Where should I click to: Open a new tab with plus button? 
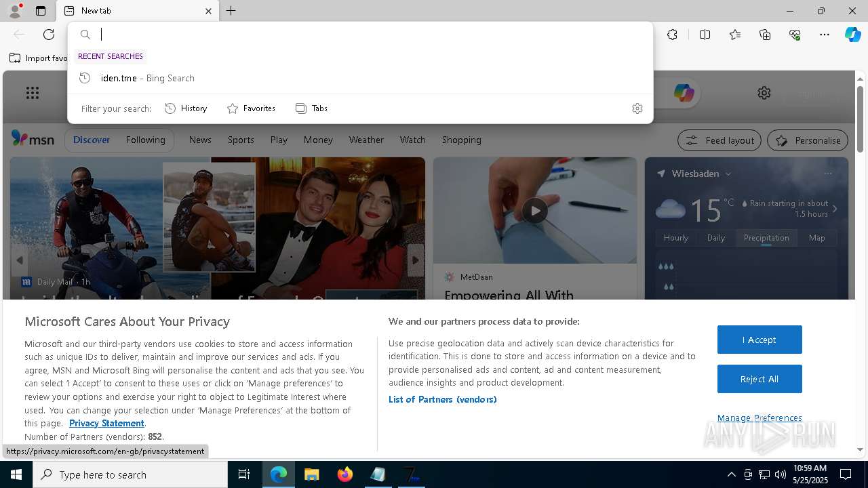[x=231, y=11]
